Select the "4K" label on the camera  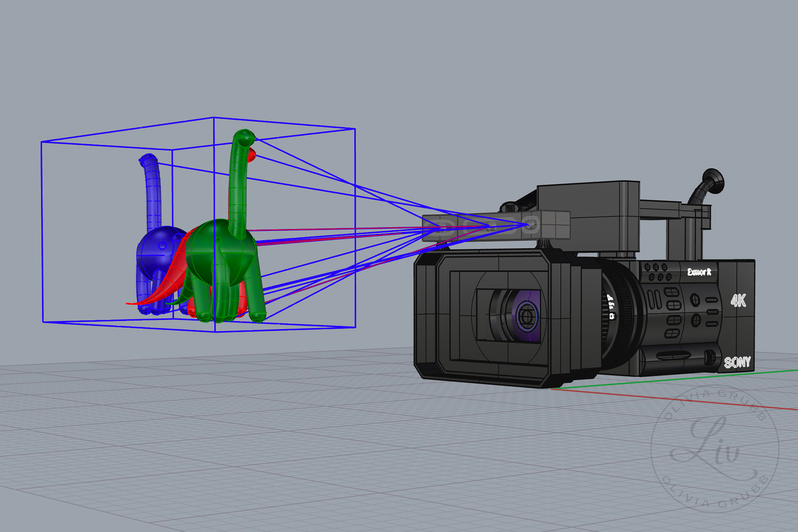pyautogui.click(x=738, y=300)
